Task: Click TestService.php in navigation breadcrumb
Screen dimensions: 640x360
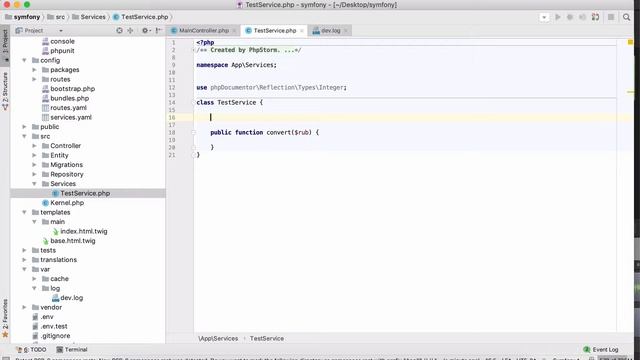Action: pyautogui.click(x=144, y=17)
